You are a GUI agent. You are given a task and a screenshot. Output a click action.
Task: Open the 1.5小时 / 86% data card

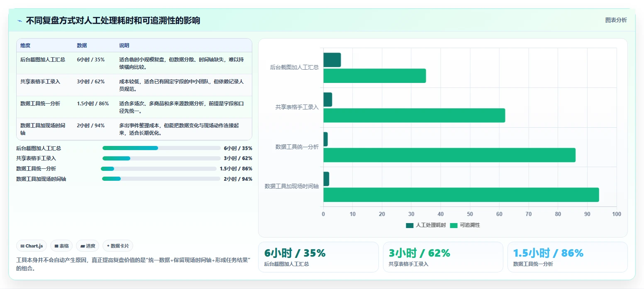click(x=567, y=257)
